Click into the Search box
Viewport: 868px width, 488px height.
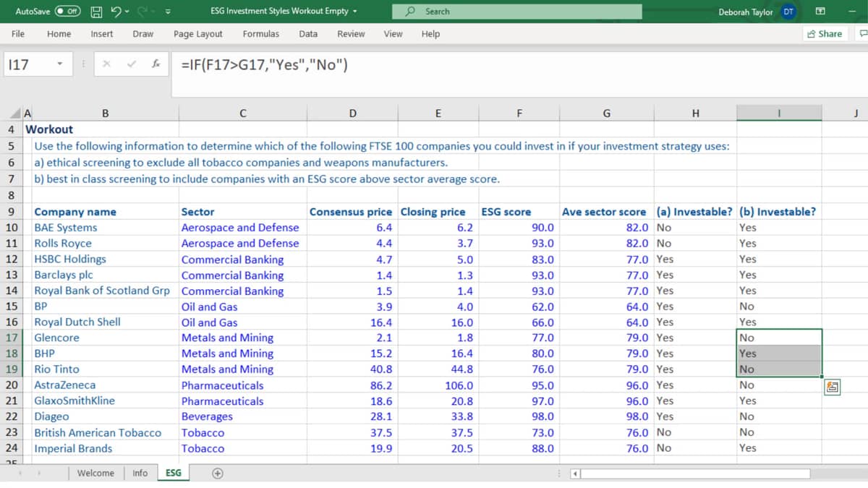pos(516,12)
